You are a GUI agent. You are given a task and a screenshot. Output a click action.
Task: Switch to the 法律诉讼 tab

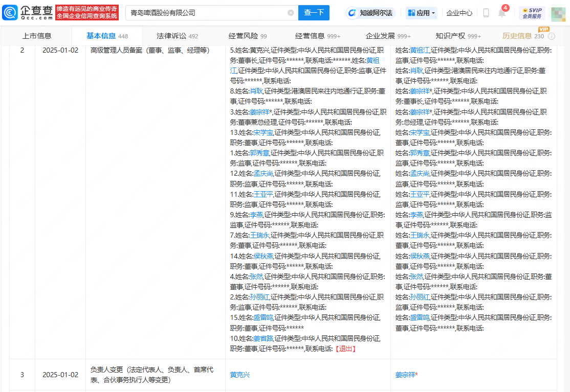point(177,36)
